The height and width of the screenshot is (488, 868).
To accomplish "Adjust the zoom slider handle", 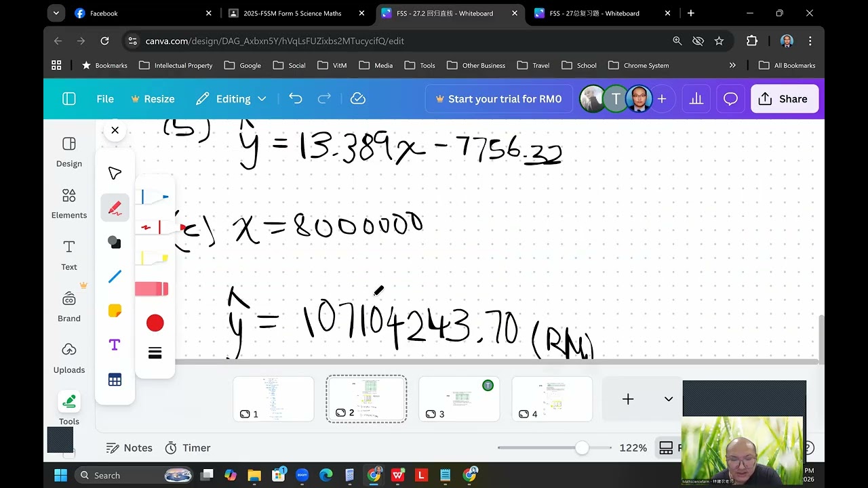I will pos(582,448).
